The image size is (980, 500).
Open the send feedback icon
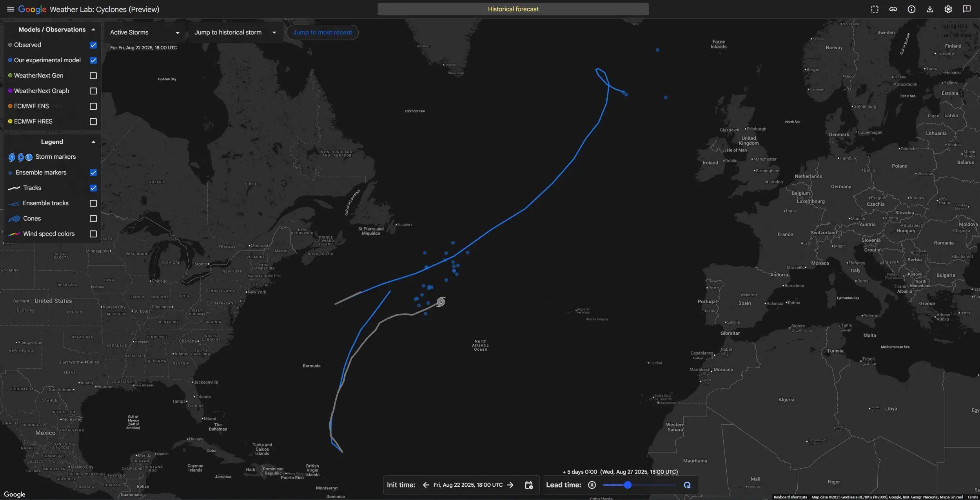pyautogui.click(x=967, y=9)
